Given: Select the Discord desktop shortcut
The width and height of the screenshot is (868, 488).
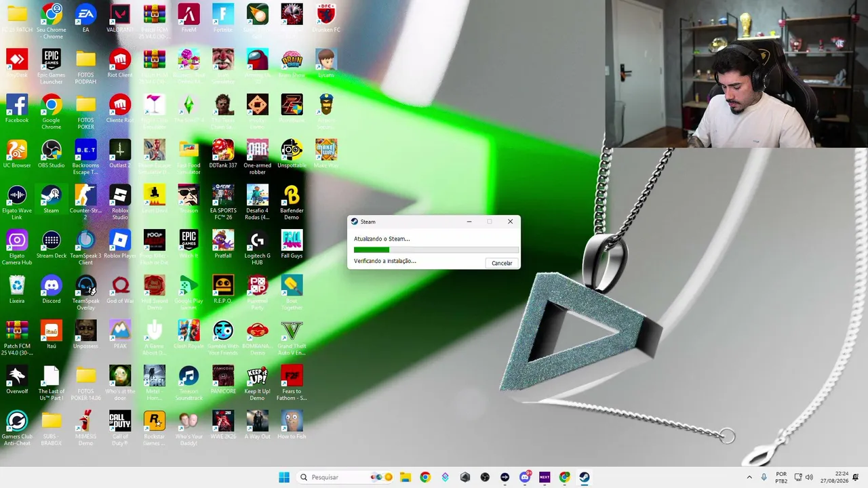Looking at the screenshot, I should pyautogui.click(x=52, y=290).
